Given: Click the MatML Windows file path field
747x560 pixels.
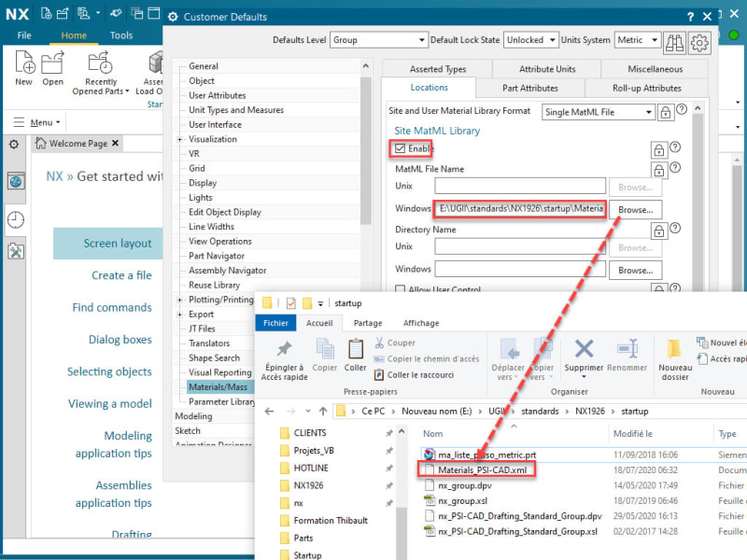Looking at the screenshot, I should pyautogui.click(x=520, y=208).
